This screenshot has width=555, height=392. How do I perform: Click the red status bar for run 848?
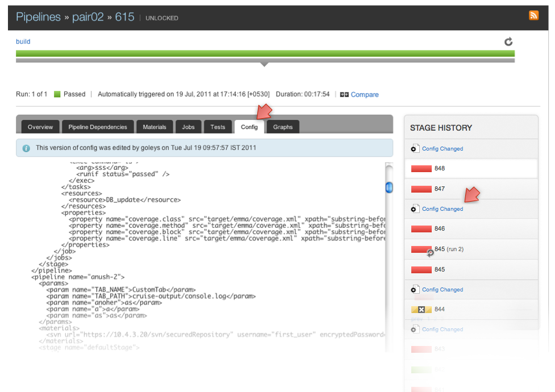(422, 169)
